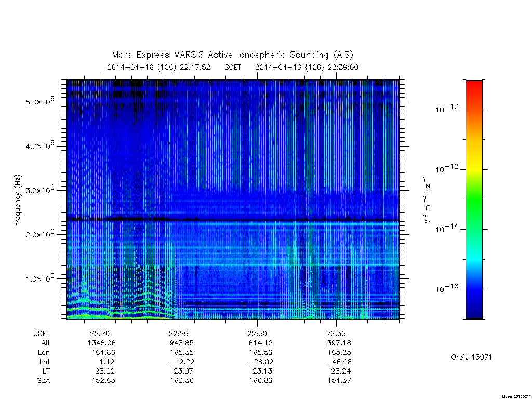Click the 'Orbit 13071' label
The width and height of the screenshot is (532, 399).
[x=471, y=357]
